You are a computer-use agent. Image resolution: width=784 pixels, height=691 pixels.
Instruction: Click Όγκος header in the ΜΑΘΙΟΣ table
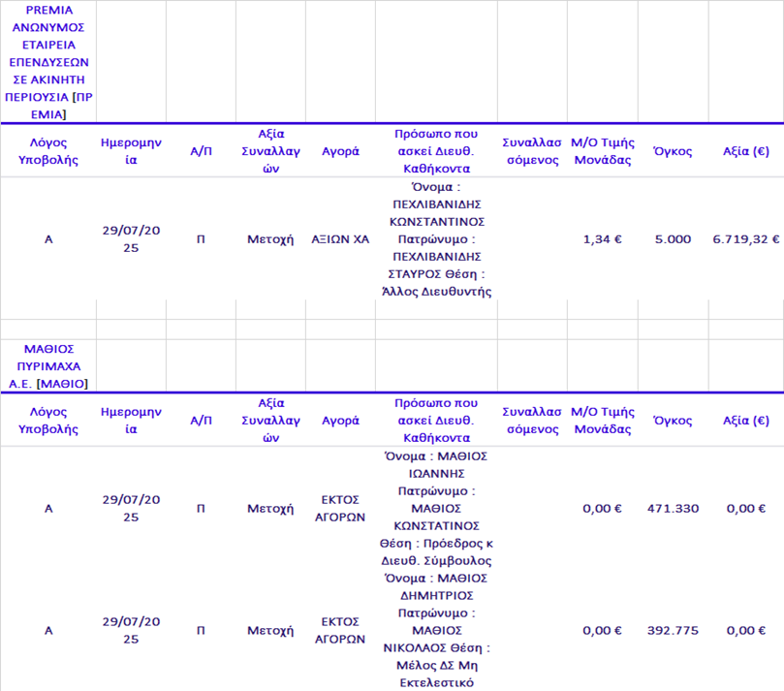click(673, 421)
